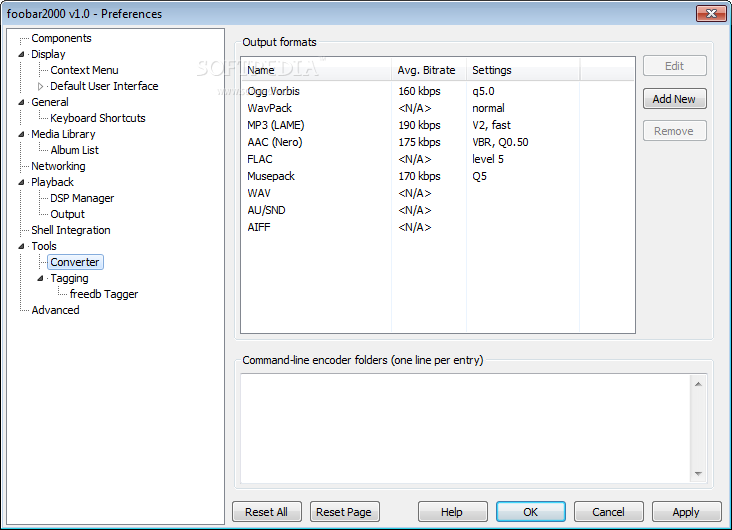Collapse the General tree node
732x530 pixels.
tap(21, 102)
